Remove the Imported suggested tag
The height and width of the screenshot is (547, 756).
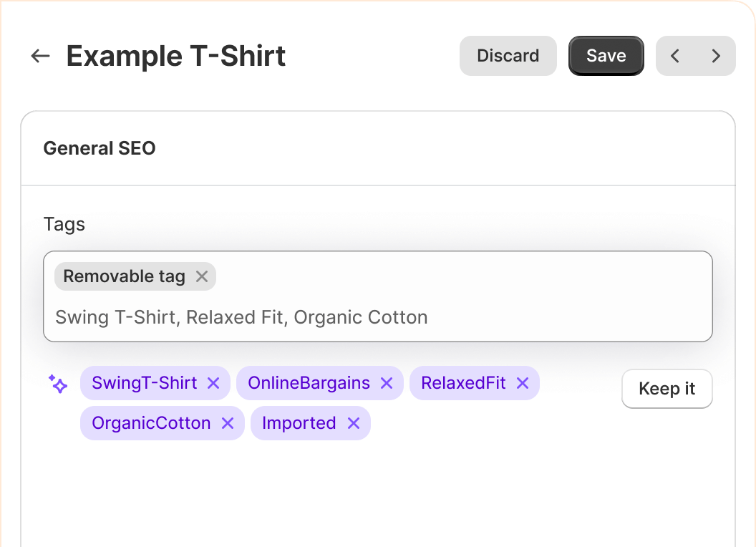click(x=354, y=423)
